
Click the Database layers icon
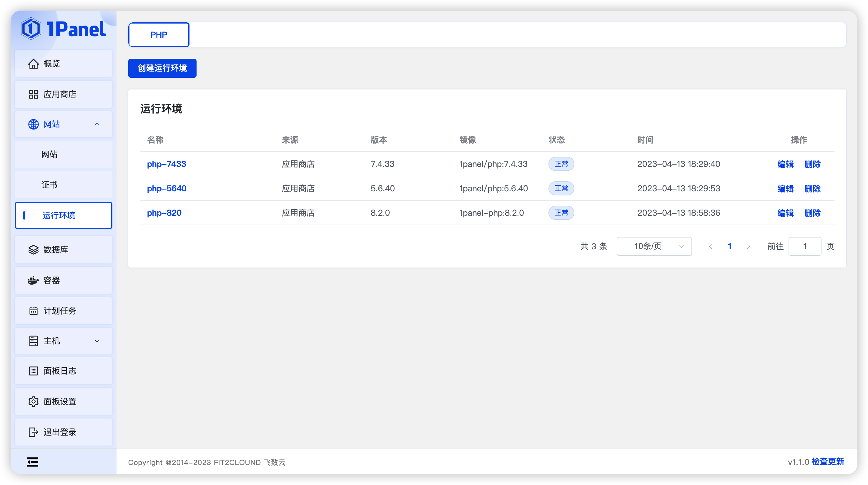[x=33, y=250]
